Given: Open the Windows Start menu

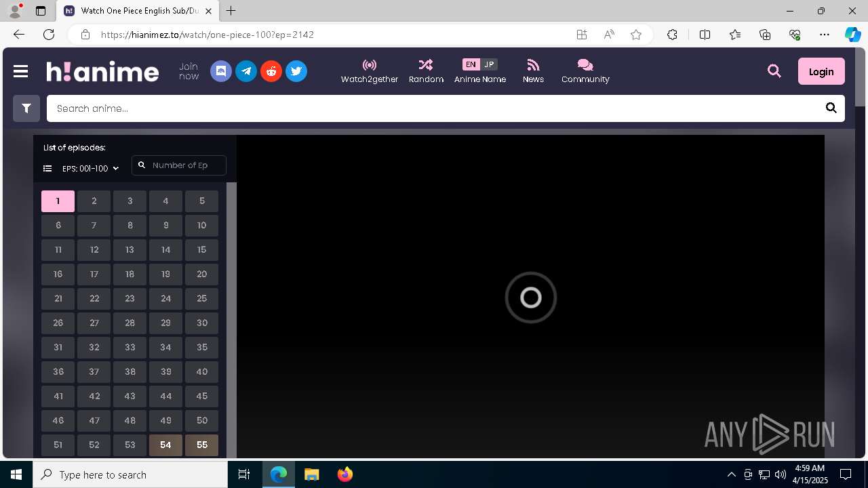Looking at the screenshot, I should click(16, 474).
